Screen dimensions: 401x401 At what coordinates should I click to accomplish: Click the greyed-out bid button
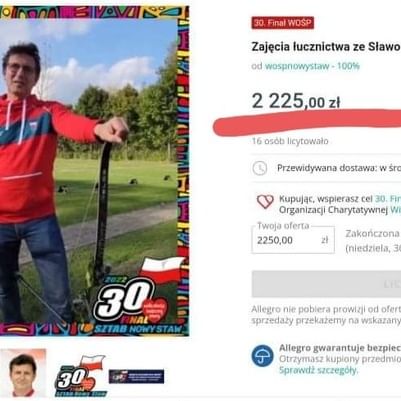(x=326, y=284)
